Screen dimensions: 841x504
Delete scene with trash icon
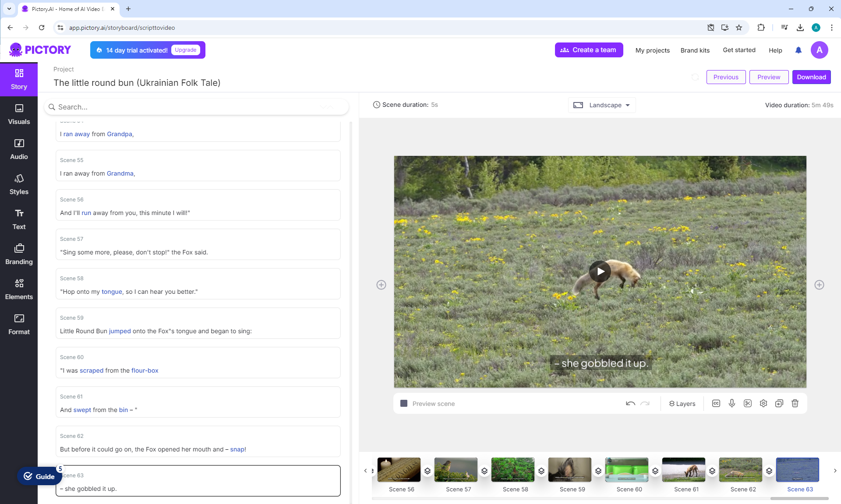point(795,403)
